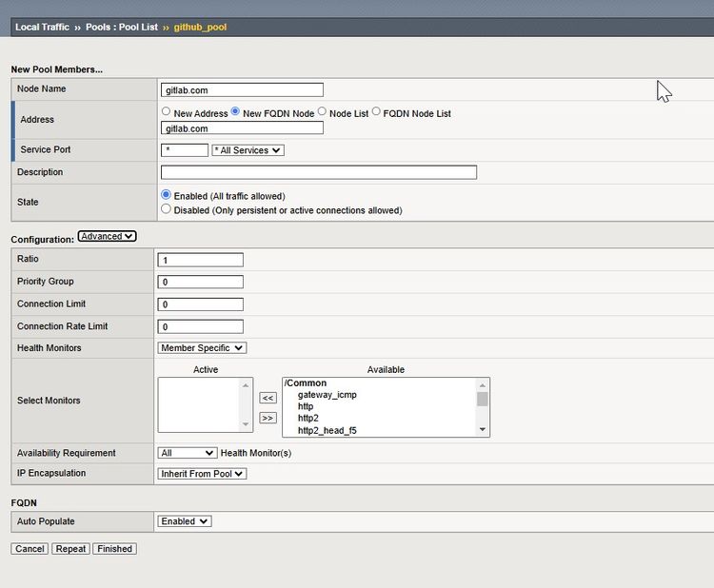Screen dimensions: 714x588
Task: Go to Pools : Pool List breadcrumb
Action: pyautogui.click(x=122, y=27)
